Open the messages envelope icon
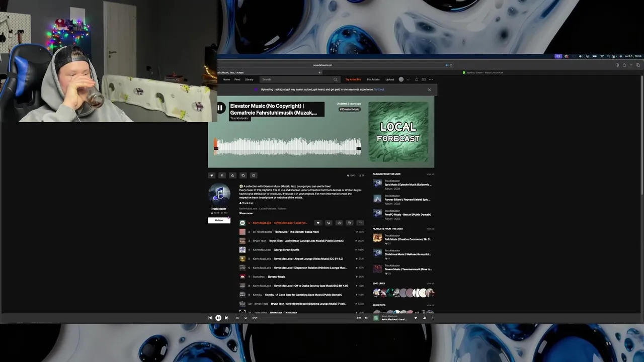Viewport: 644px width, 362px height. pos(424,79)
